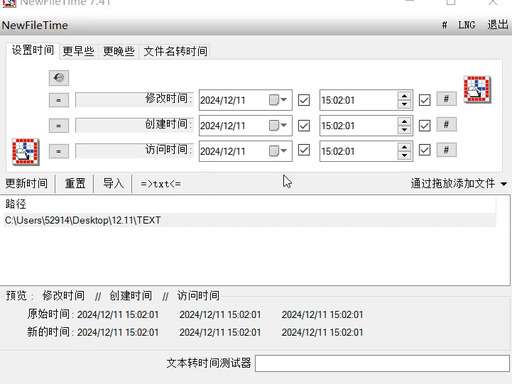Viewport: 512px width, 384px height.
Task: Click the # button in 创建时间 row
Action: 446,124
